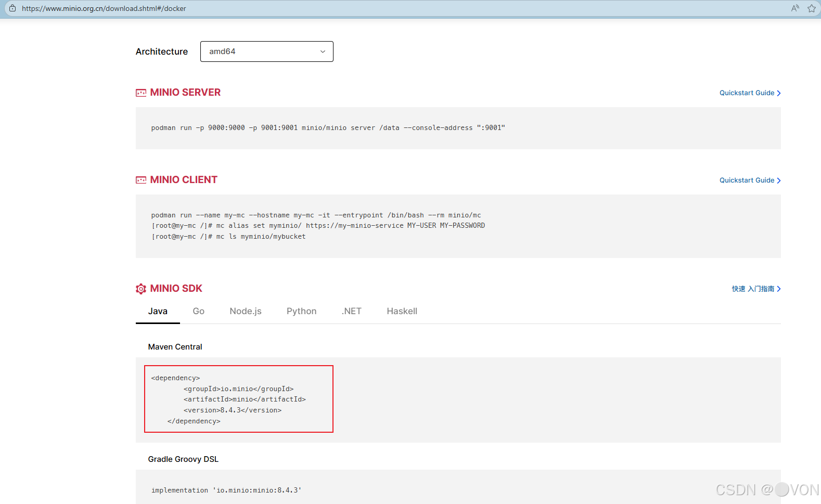The image size is (821, 504).
Task: Click the opening <dependency> tag line
Action: click(175, 378)
